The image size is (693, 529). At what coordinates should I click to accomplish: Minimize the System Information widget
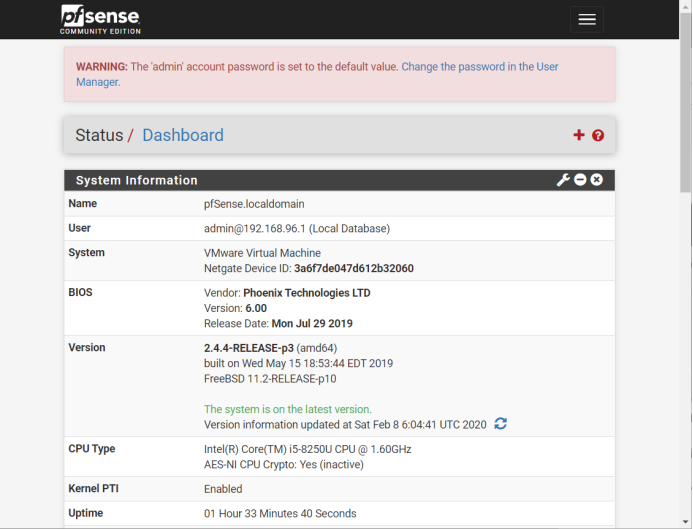coord(580,179)
